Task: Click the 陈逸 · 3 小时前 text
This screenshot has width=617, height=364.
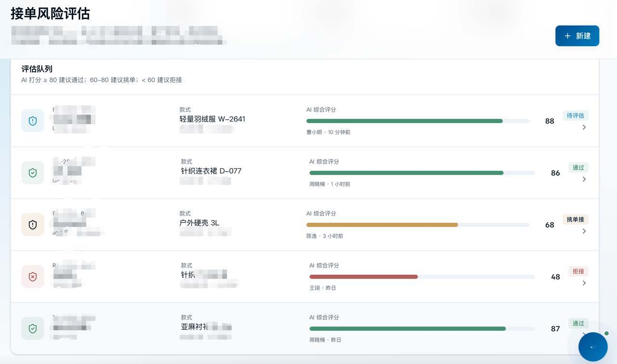Action: [x=325, y=236]
